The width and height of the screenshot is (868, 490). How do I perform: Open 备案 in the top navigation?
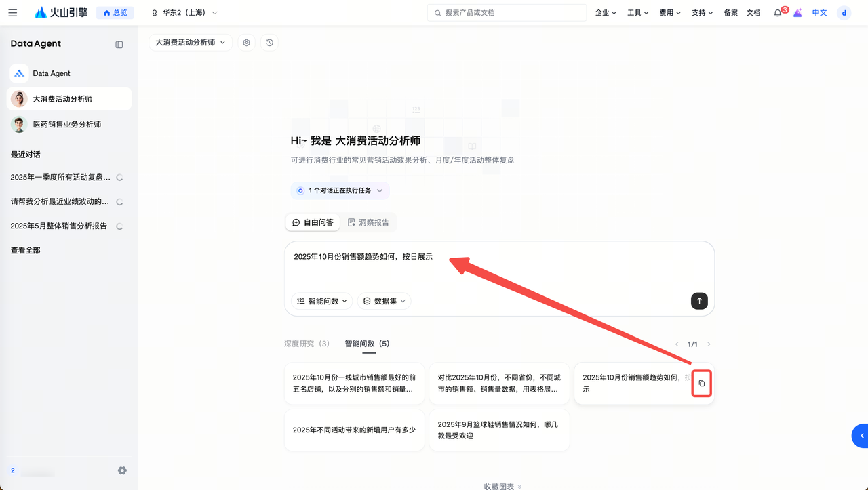(731, 13)
